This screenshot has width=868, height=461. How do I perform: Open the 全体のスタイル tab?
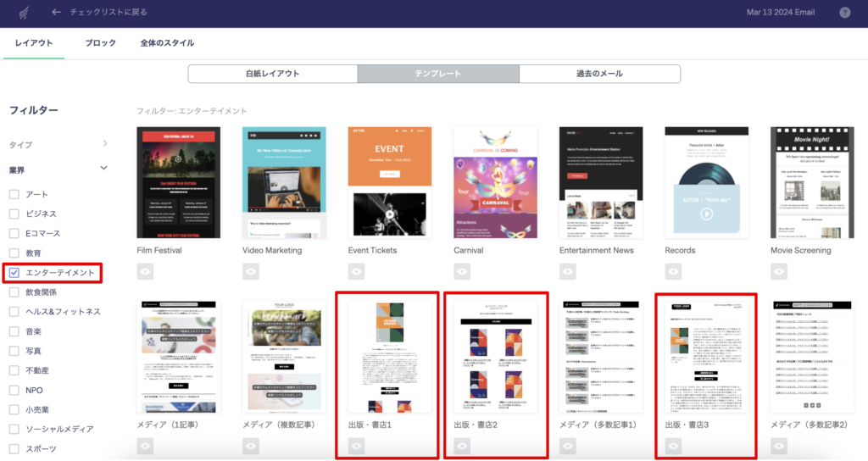coord(167,43)
